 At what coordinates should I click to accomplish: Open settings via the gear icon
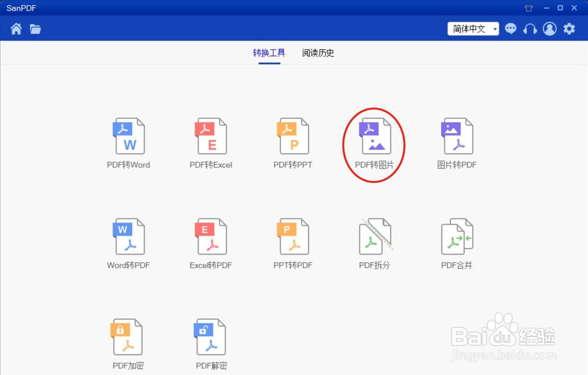click(x=569, y=28)
